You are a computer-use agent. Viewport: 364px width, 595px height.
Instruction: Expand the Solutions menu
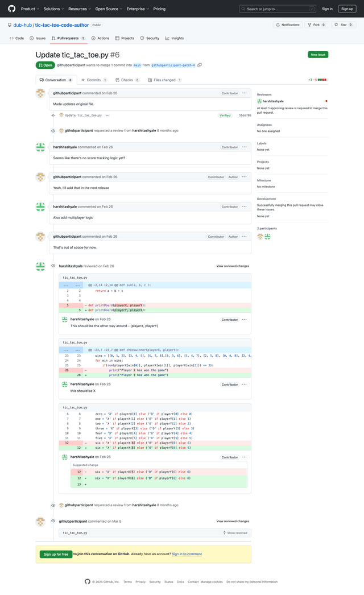pos(53,9)
